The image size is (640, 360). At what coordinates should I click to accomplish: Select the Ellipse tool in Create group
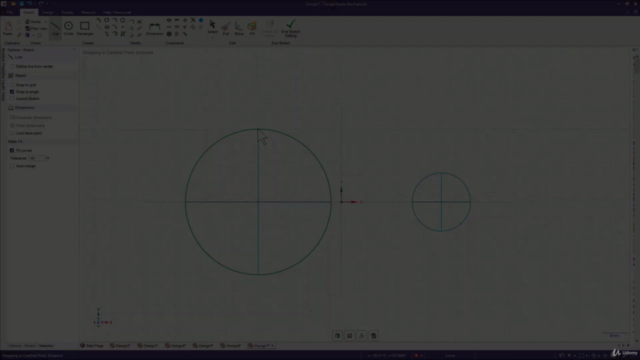pos(107,27)
